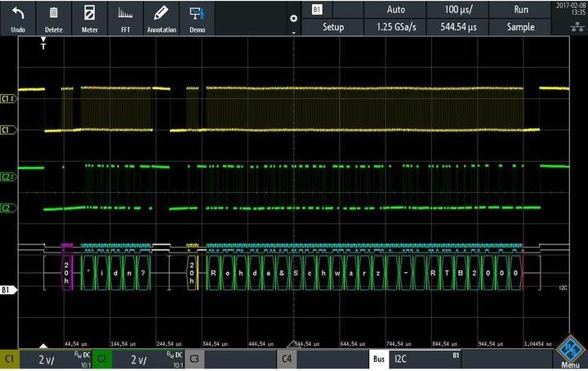The height and width of the screenshot is (371, 588).
Task: Open the R&S Menu diamond button
Action: coord(570,351)
